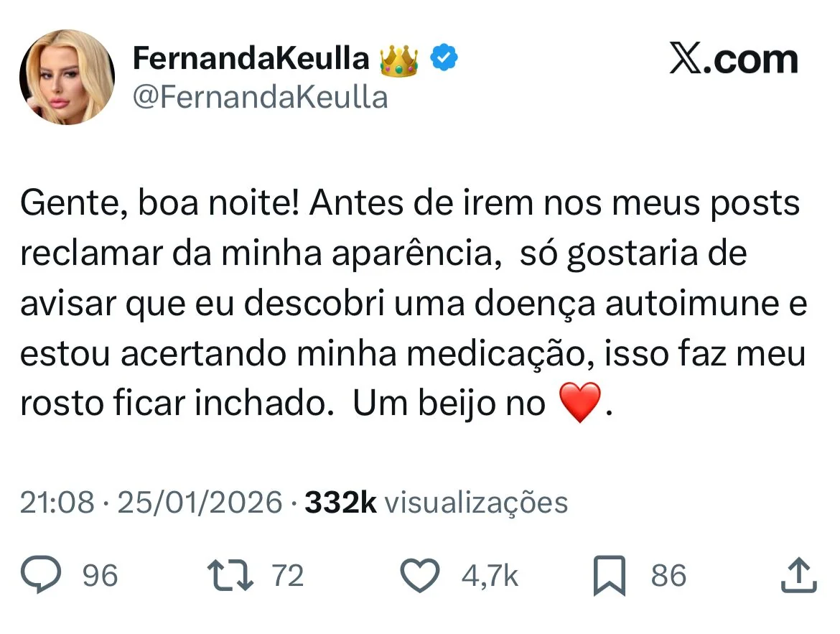Bookmark this post with the bookmark icon
The image size is (840, 634).
[x=610, y=576]
